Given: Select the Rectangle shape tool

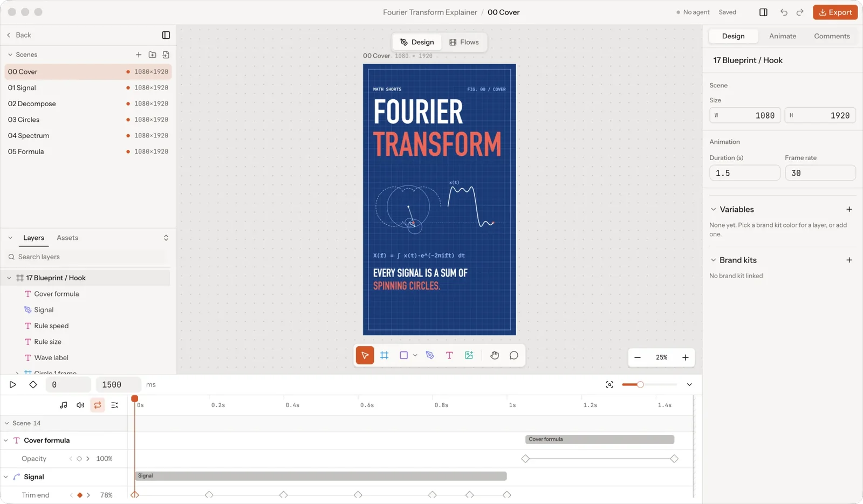Looking at the screenshot, I should click(x=403, y=355).
